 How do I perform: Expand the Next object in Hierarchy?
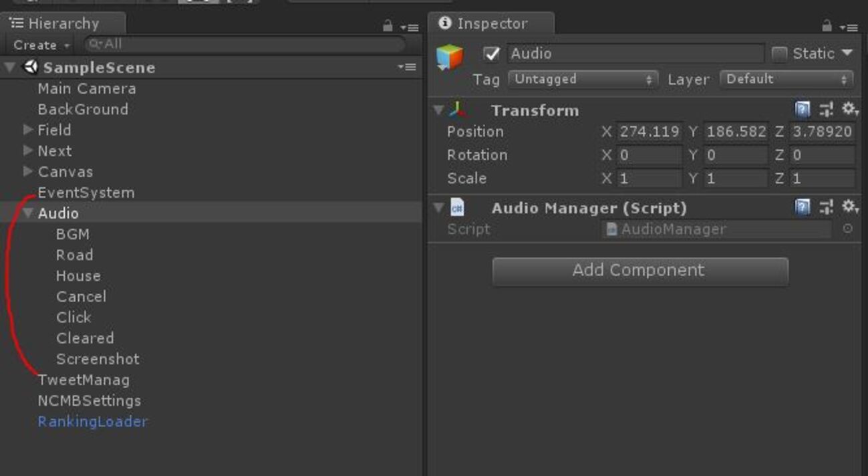coord(28,150)
